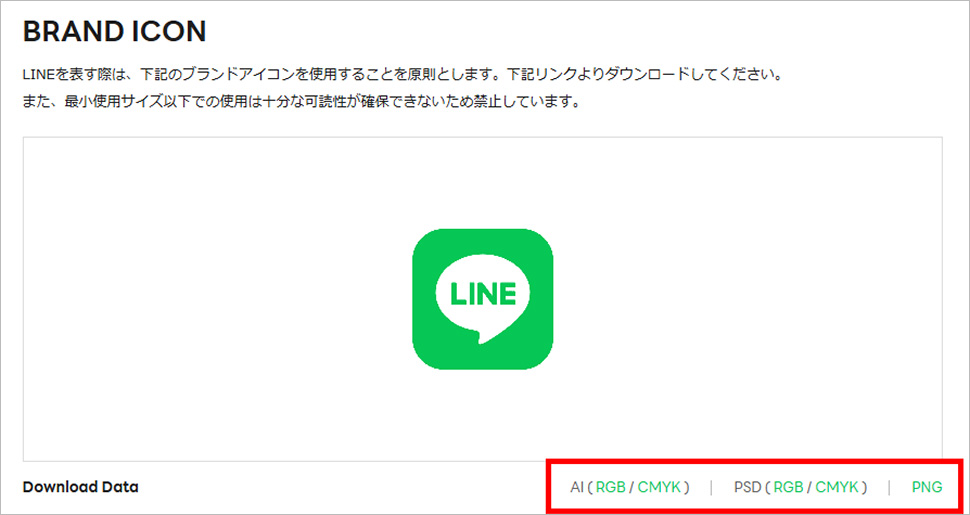The height and width of the screenshot is (515, 970).
Task: Click the letter L inside the LINE logo
Action: (456, 293)
